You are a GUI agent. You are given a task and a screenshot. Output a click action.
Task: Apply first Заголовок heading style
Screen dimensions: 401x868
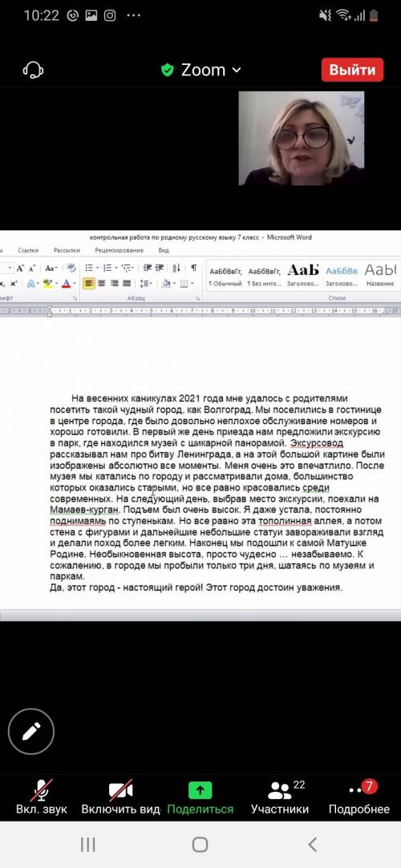[303, 275]
